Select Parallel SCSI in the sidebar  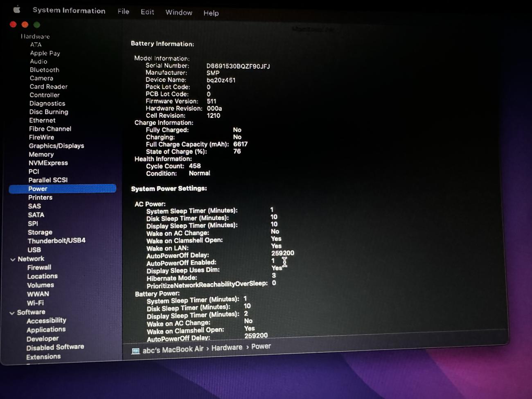click(x=48, y=180)
